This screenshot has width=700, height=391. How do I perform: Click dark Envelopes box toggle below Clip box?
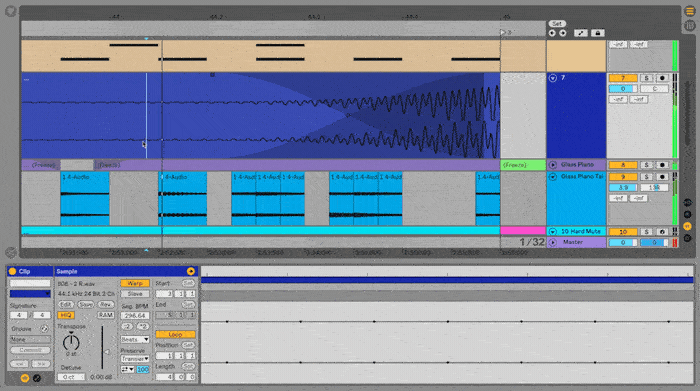[x=37, y=378]
